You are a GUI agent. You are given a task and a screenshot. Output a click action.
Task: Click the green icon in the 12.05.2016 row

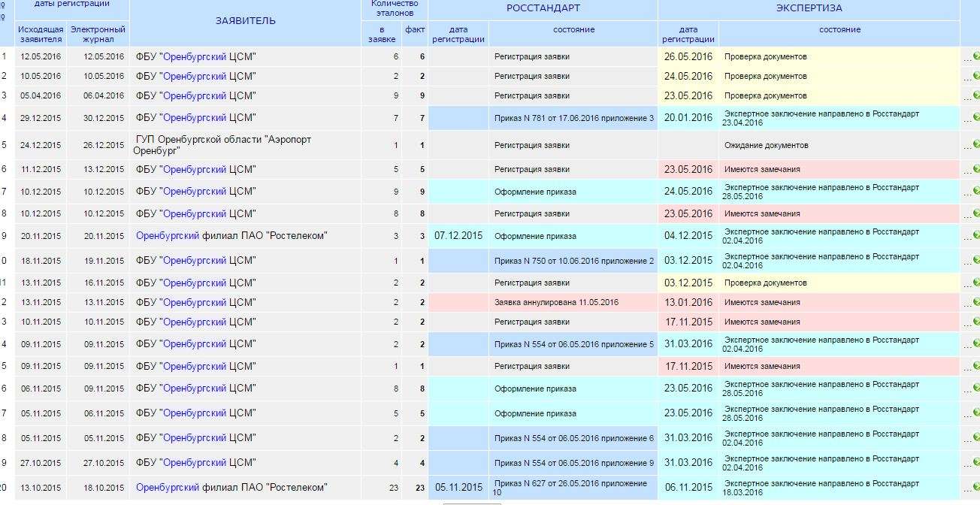pyautogui.click(x=975, y=56)
